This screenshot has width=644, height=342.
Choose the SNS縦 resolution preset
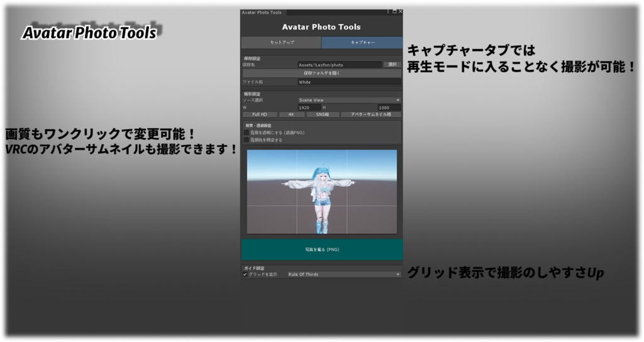[323, 114]
